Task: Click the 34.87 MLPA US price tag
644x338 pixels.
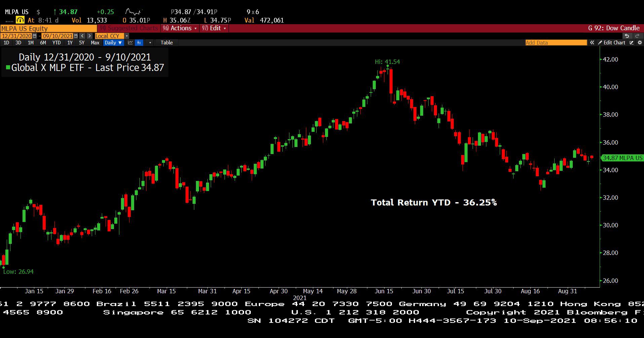Action: pyautogui.click(x=622, y=158)
